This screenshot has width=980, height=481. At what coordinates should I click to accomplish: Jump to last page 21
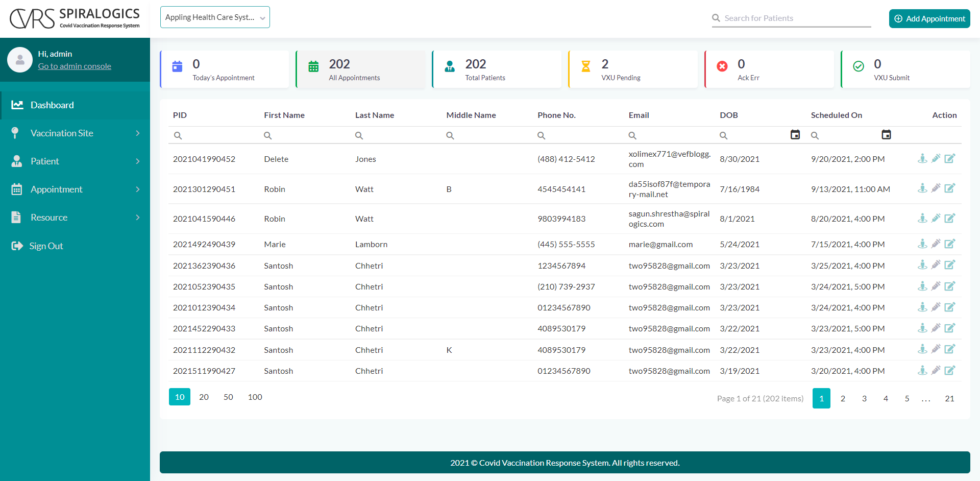(x=949, y=398)
